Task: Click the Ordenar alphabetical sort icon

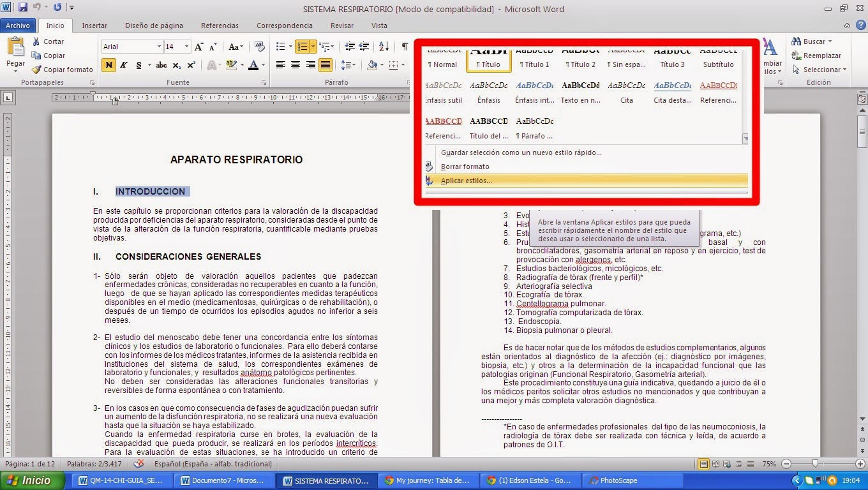Action: 384,47
